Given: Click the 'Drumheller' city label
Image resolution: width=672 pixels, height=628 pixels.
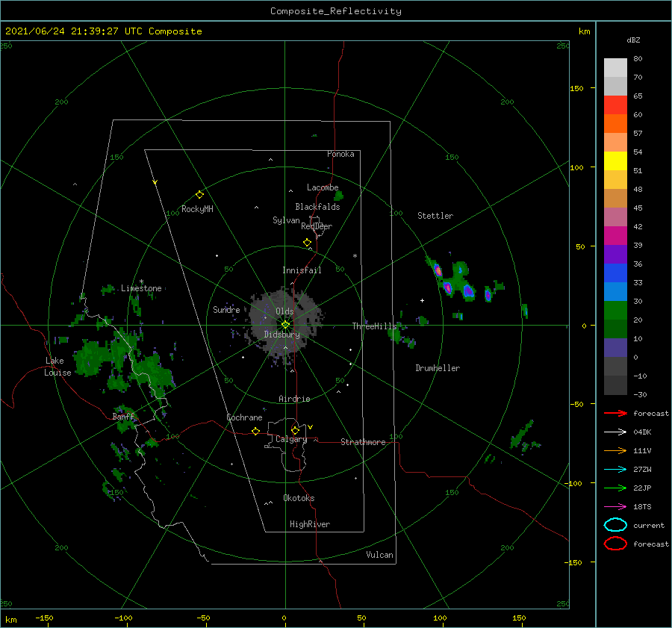Looking at the screenshot, I should tap(438, 368).
